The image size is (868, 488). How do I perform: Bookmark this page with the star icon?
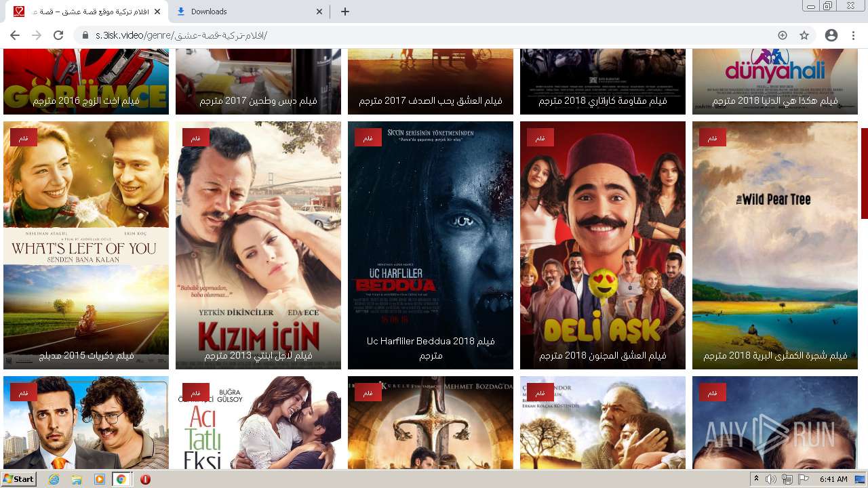(x=804, y=35)
